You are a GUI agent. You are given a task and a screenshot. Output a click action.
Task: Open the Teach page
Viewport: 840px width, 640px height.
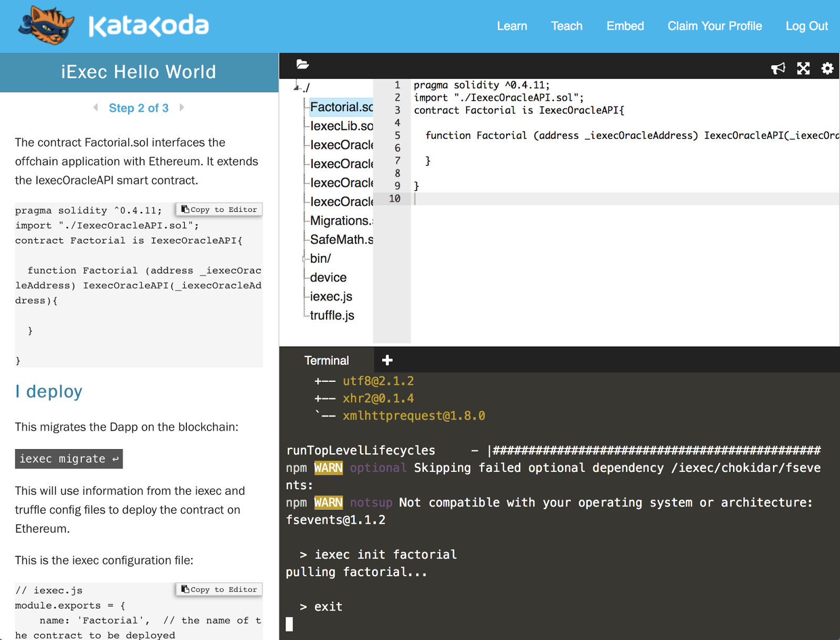point(566,26)
